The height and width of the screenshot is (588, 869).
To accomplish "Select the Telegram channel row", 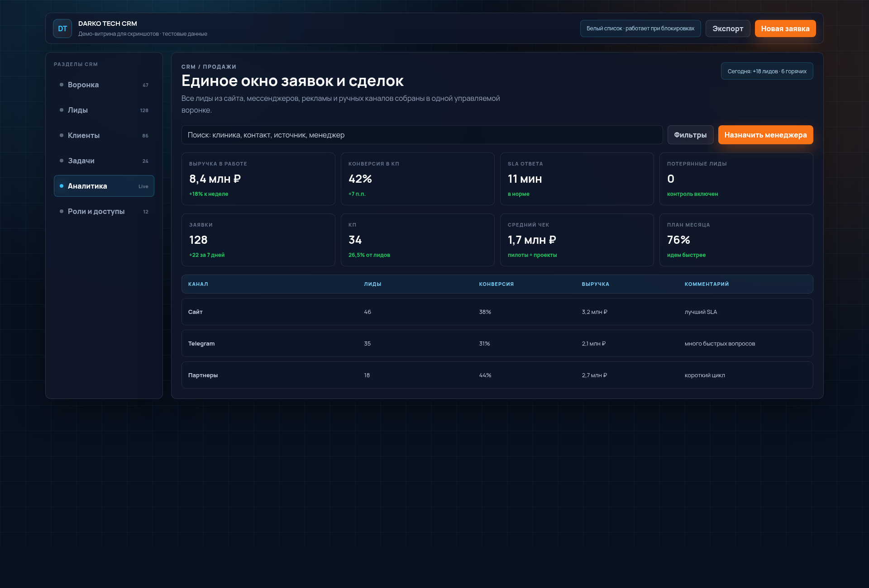I will tap(497, 343).
